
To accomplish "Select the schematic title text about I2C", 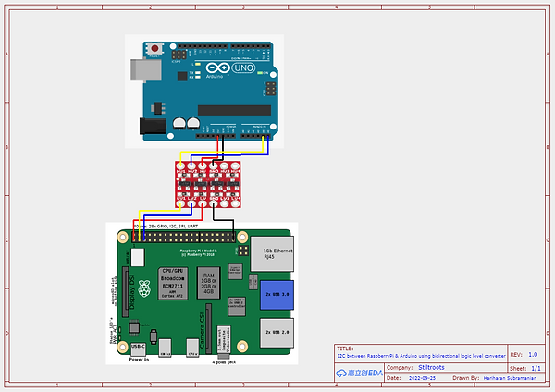I will pyautogui.click(x=421, y=356).
